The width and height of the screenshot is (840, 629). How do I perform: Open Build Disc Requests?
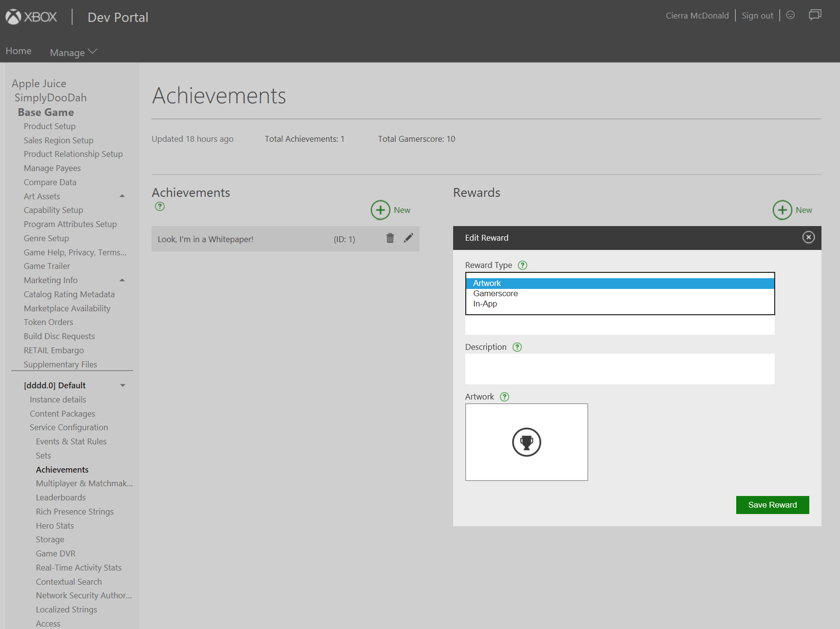59,336
